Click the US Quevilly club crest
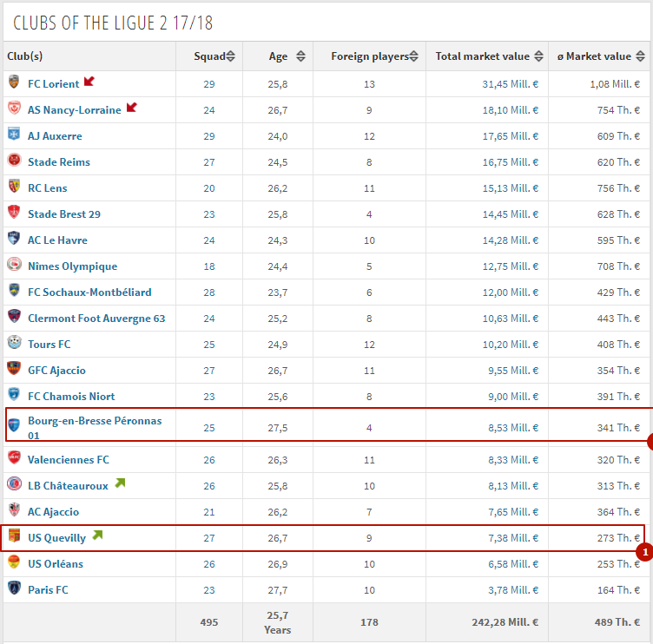The image size is (653, 644). (x=14, y=536)
